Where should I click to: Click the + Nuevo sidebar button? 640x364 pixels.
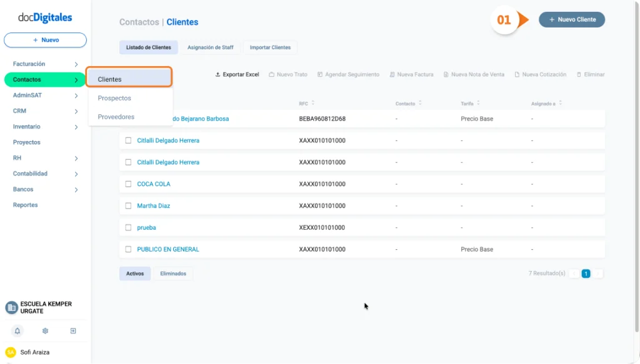pyautogui.click(x=45, y=40)
